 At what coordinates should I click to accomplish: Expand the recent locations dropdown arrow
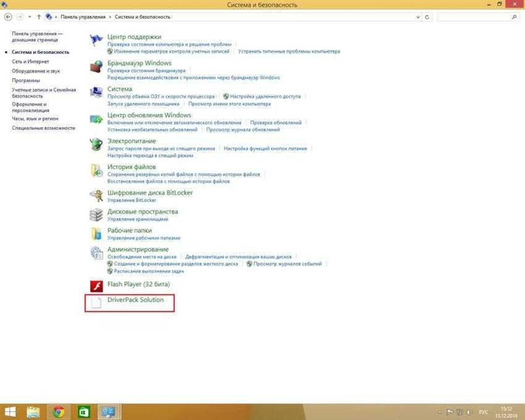tap(30, 17)
